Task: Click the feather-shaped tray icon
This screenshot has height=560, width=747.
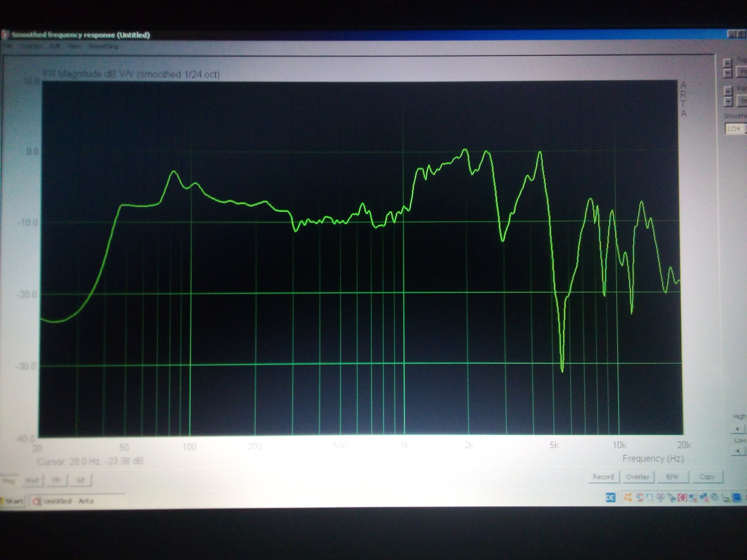Action: 671,498
